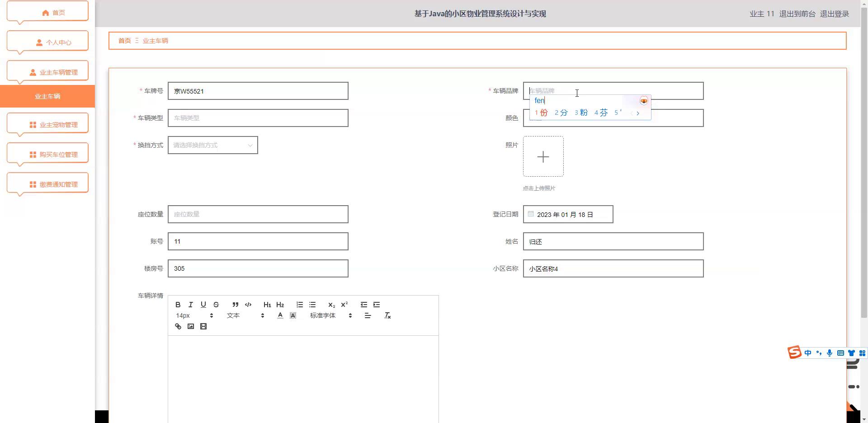The width and height of the screenshot is (868, 423).
Task: Apply subscript formatting
Action: tap(331, 305)
